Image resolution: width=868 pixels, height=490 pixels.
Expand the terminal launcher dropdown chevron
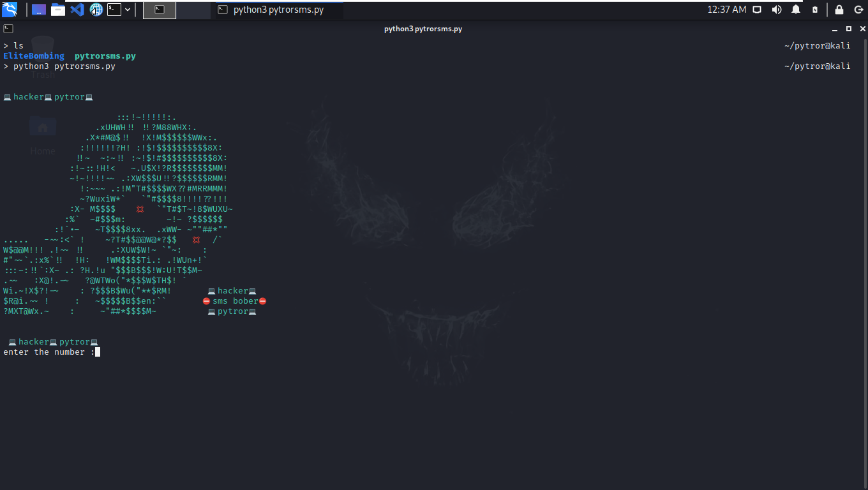(127, 10)
